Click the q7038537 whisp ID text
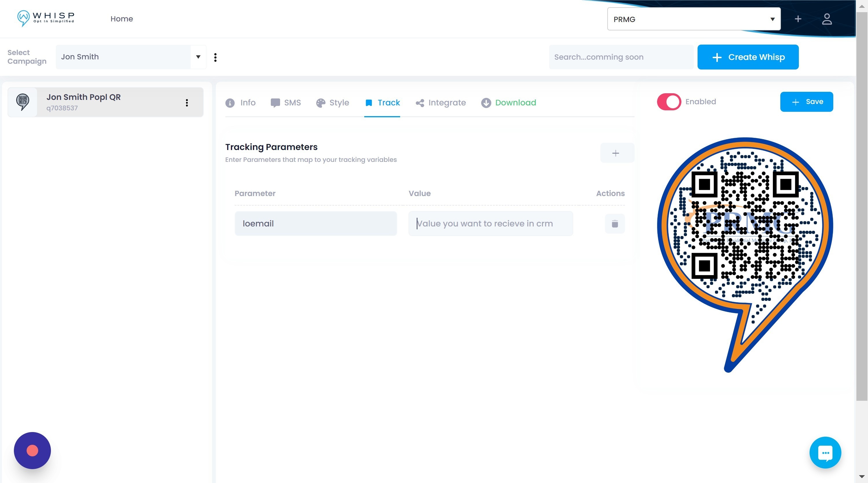The height and width of the screenshot is (483, 868). tap(62, 108)
